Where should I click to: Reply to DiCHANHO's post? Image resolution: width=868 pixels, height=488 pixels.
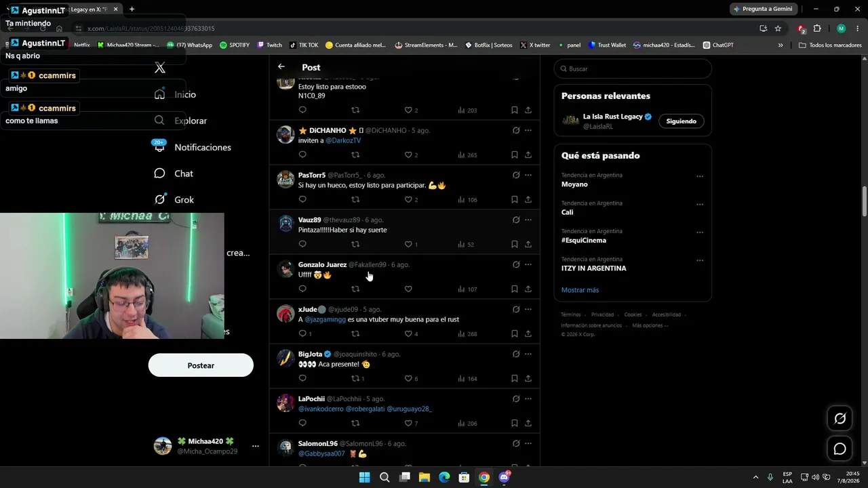(302, 155)
